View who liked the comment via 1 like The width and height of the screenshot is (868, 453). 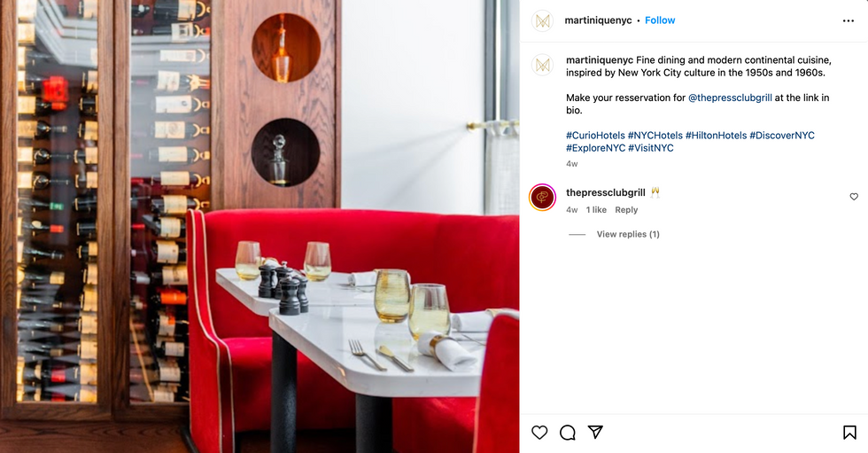tap(596, 210)
